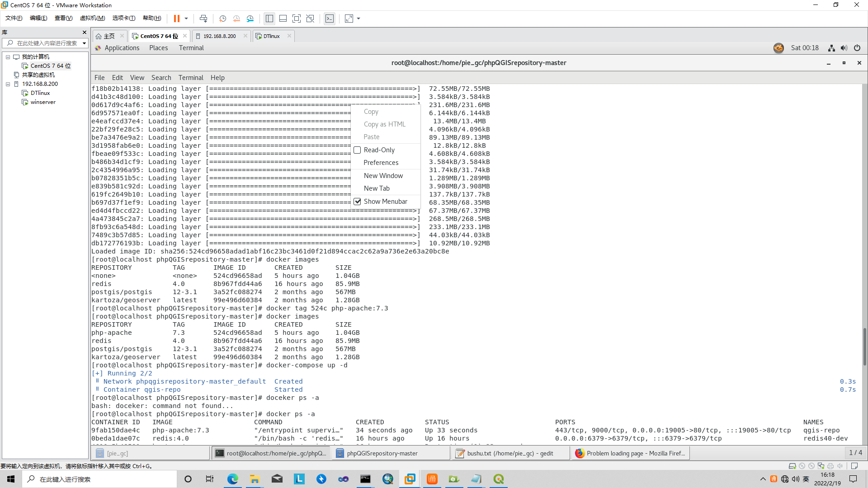Image resolution: width=868 pixels, height=488 pixels.
Task: Enter full screen mode via the toolbar
Action: coord(297,19)
